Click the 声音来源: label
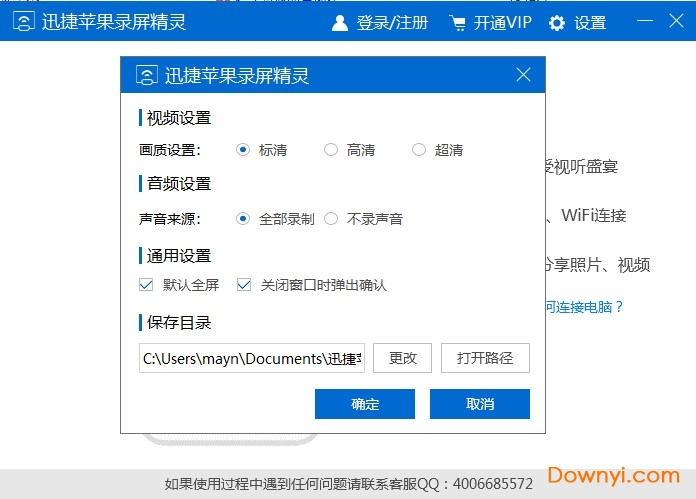The image size is (696, 499). 170,219
